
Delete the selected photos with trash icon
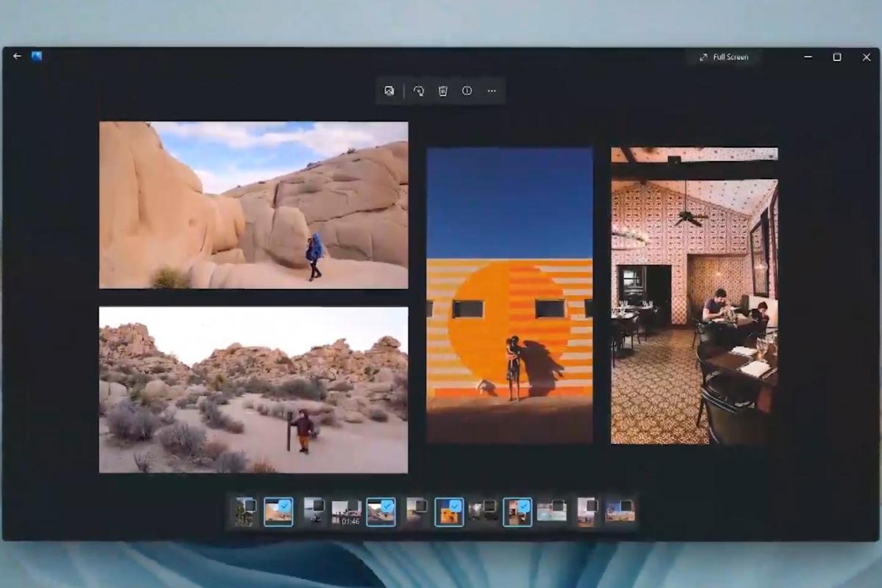(443, 91)
